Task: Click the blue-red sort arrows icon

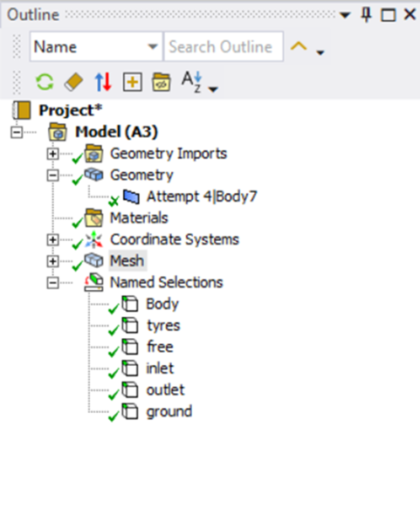Action: tap(103, 82)
